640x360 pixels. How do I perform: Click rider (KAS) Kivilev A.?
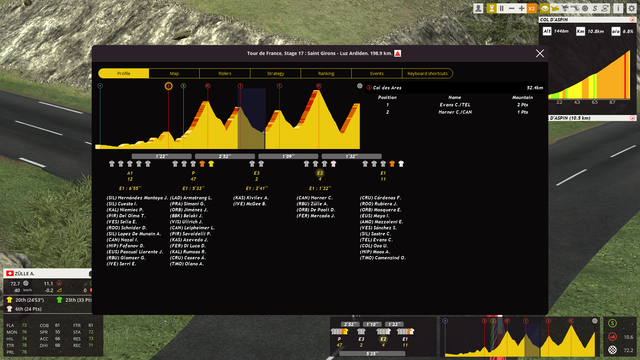pos(251,198)
